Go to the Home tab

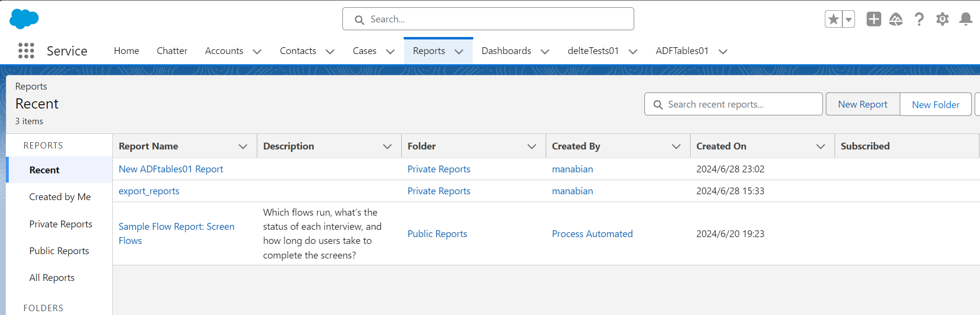click(126, 51)
